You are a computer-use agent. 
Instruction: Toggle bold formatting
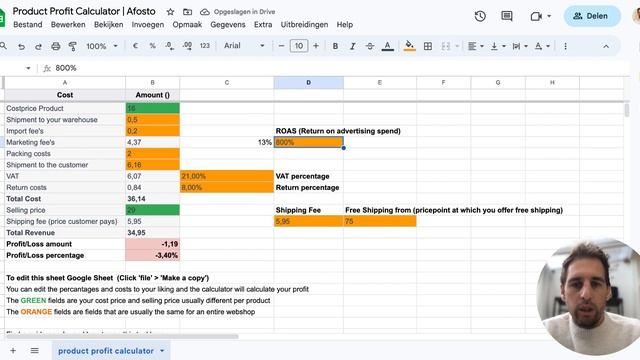coord(335,47)
